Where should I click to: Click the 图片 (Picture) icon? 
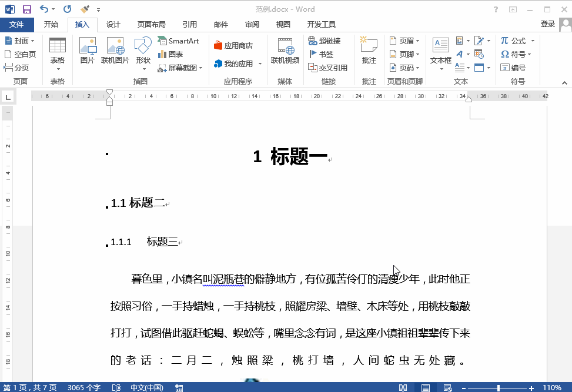[87, 51]
